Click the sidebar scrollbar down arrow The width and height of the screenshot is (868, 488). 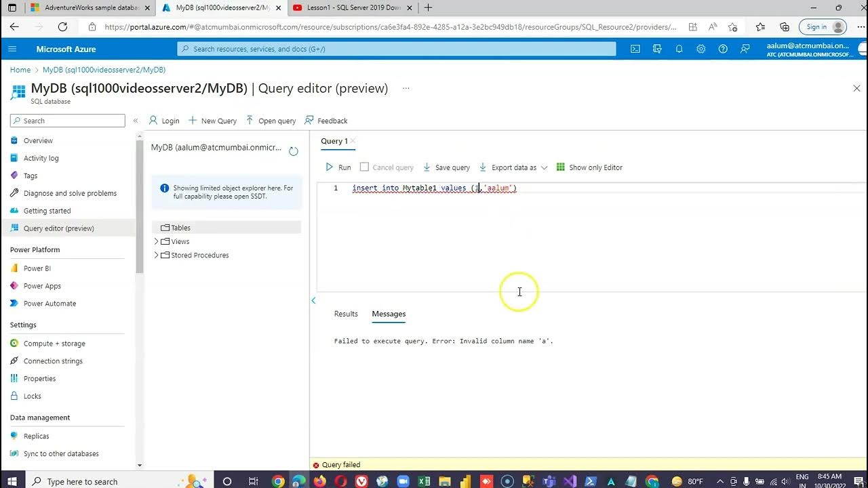(x=140, y=466)
